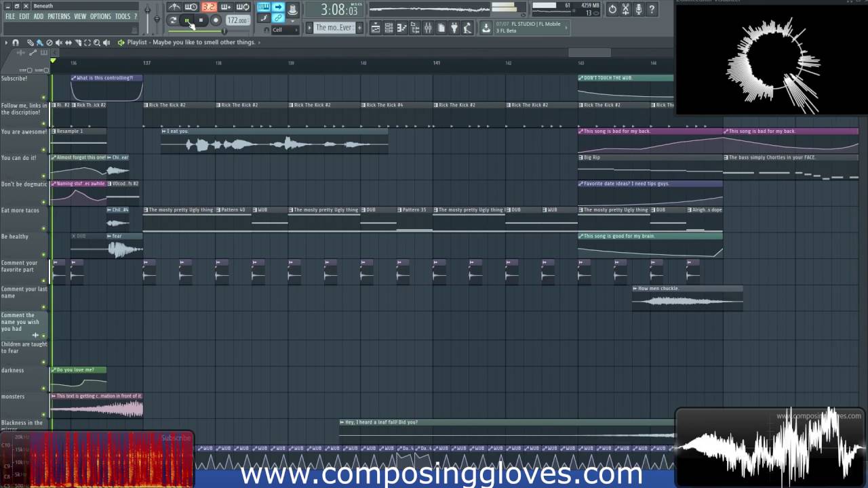The image size is (868, 488).
Task: Click the 172.000 tempo field
Action: (237, 20)
